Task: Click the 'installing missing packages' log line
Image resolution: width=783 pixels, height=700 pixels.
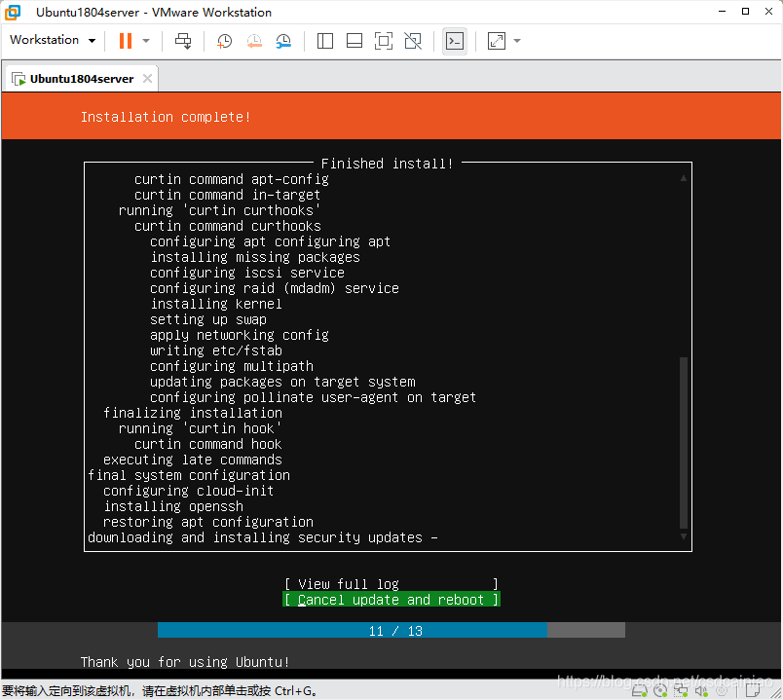Action: 255,257
